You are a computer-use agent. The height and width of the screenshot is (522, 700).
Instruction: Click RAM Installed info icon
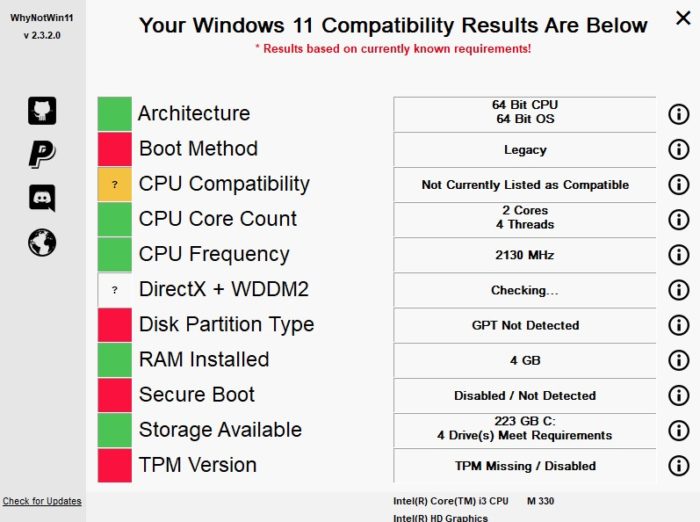[678, 360]
